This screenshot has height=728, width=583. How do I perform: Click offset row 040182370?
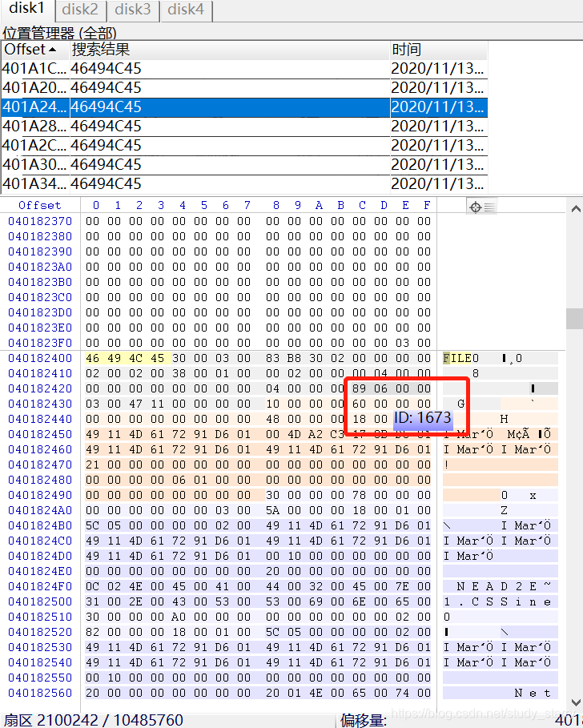pos(40,222)
